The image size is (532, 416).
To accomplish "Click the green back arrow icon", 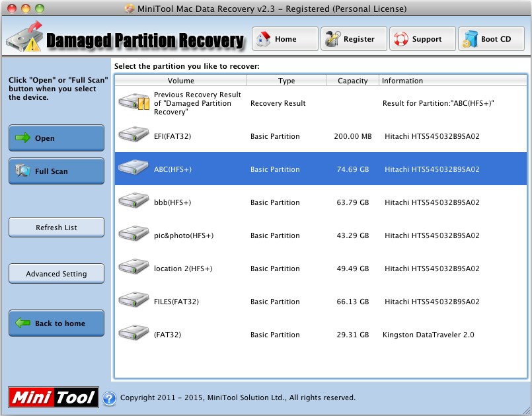I will point(22,323).
